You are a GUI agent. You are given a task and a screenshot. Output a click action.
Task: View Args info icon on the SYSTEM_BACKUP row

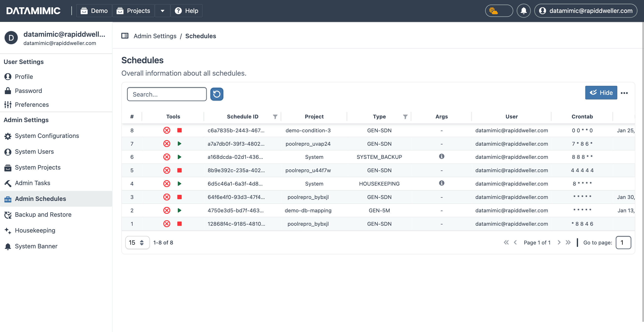tap(442, 157)
